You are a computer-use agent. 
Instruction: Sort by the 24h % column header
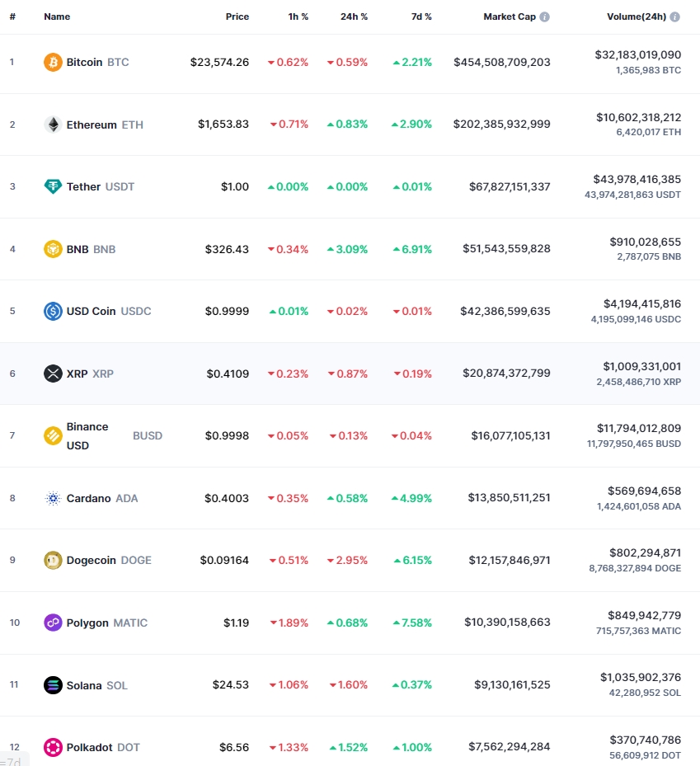pos(355,16)
